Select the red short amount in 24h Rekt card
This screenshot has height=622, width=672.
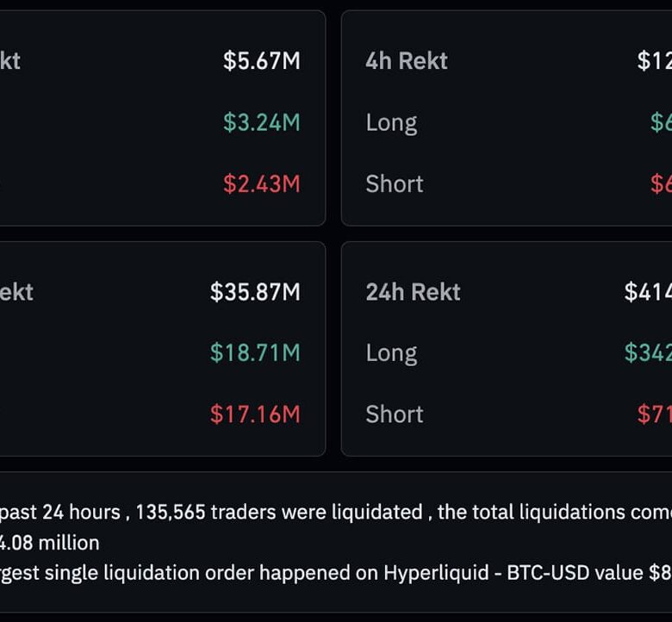pos(655,414)
